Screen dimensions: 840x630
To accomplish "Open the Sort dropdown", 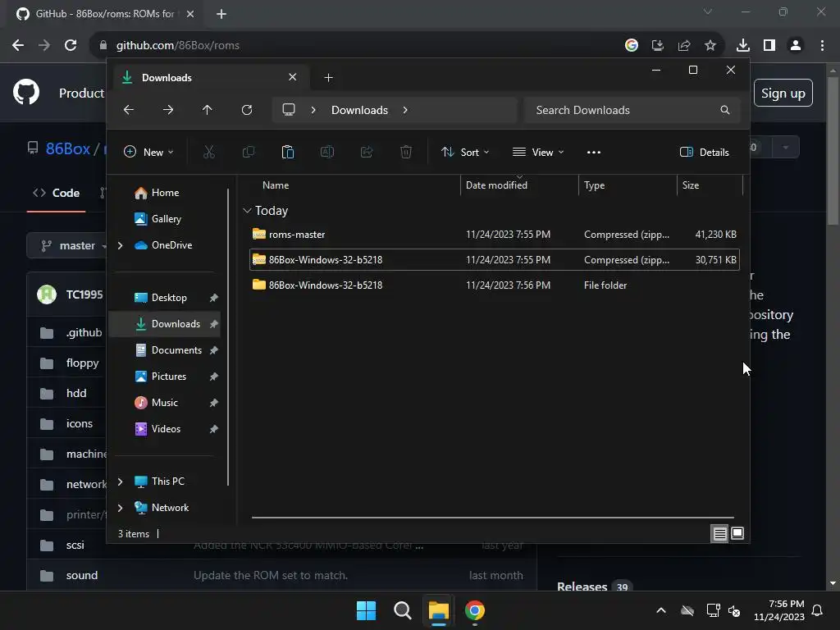I will pos(465,152).
